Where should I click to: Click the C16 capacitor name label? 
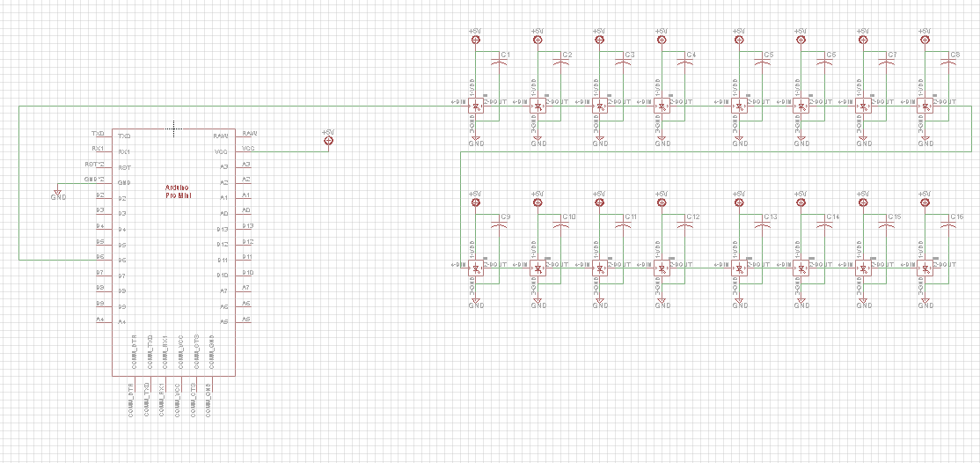point(957,217)
